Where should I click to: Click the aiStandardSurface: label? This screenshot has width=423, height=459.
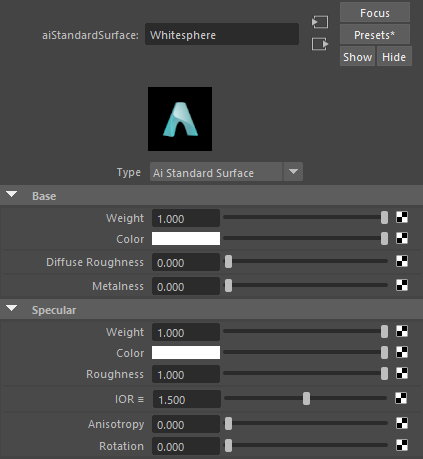pos(90,35)
